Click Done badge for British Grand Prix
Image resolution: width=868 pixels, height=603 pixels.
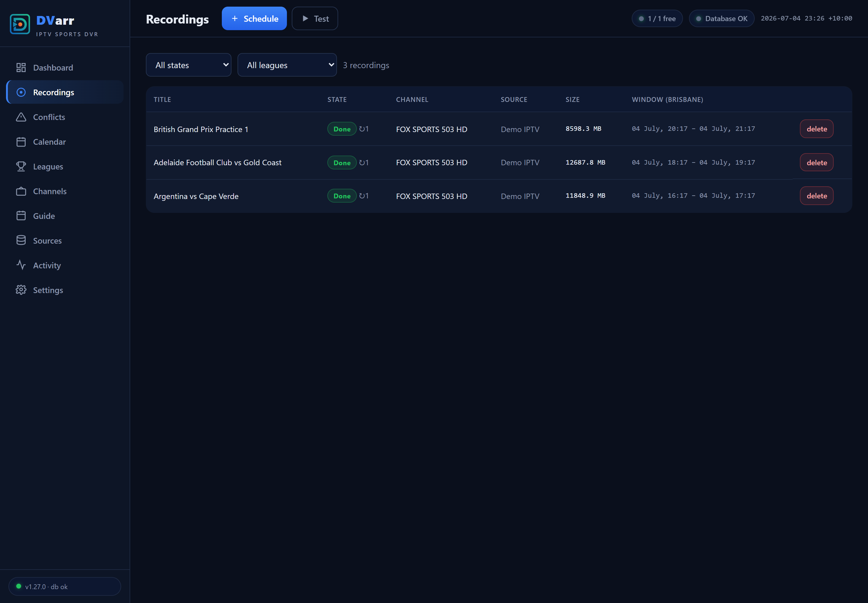(342, 129)
